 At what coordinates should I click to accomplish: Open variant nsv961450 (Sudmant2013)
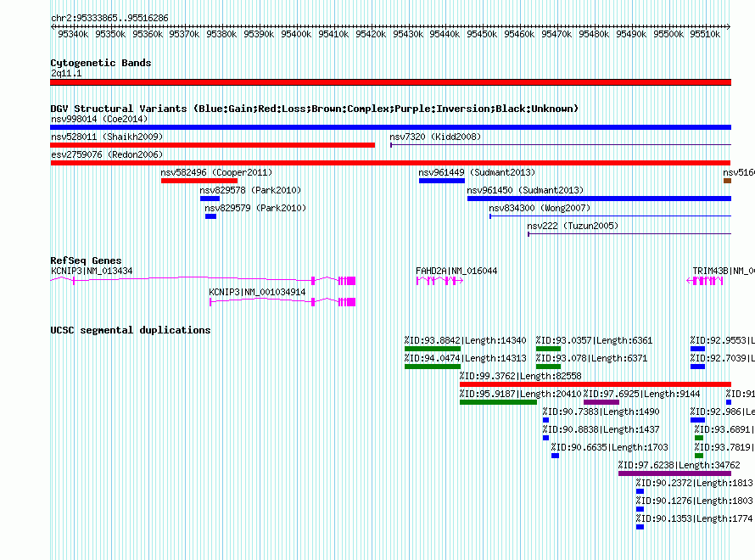[525, 190]
